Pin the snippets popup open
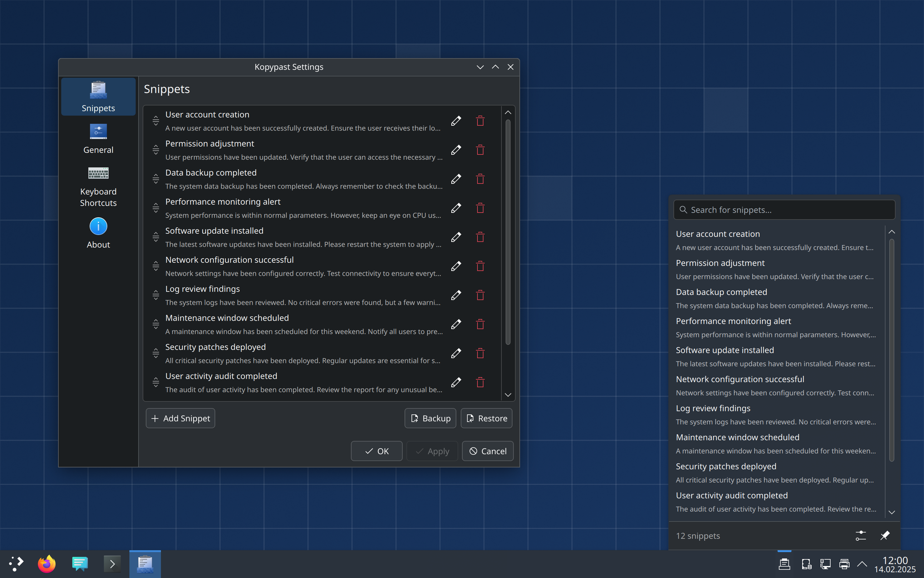The image size is (924, 578). coord(885,536)
